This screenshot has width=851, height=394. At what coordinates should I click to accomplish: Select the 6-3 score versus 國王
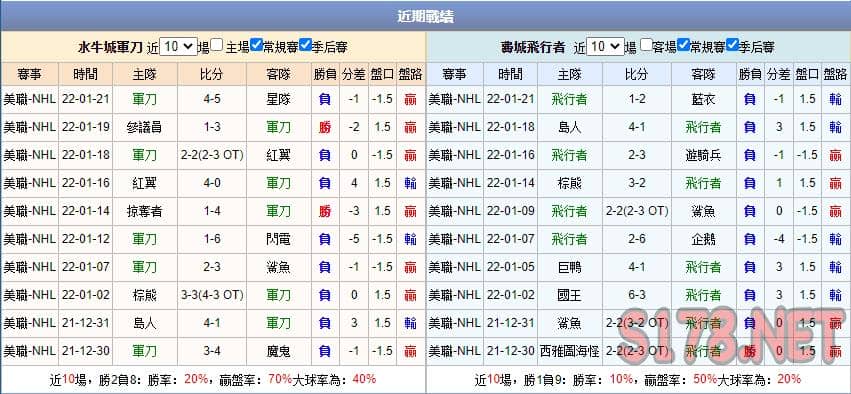pos(637,295)
